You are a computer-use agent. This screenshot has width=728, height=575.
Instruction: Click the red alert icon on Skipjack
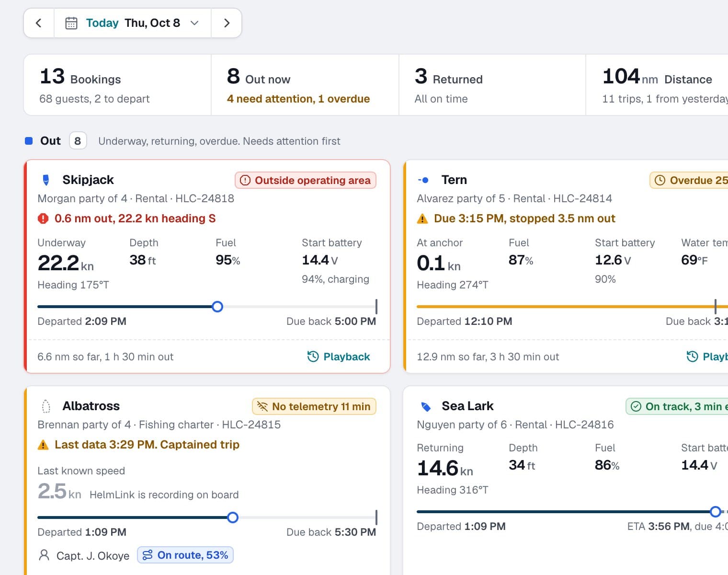(x=43, y=218)
